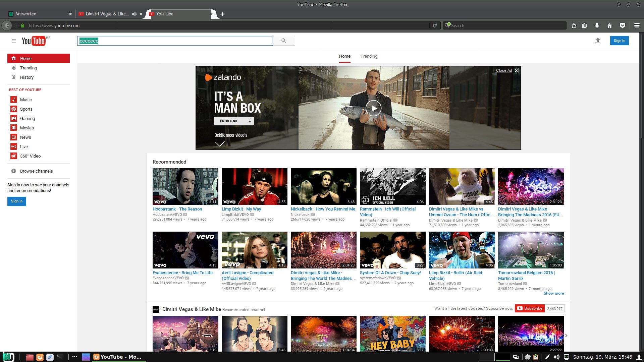This screenshot has width=644, height=362.
Task: Click in the YouTube search input field
Action: (x=175, y=41)
